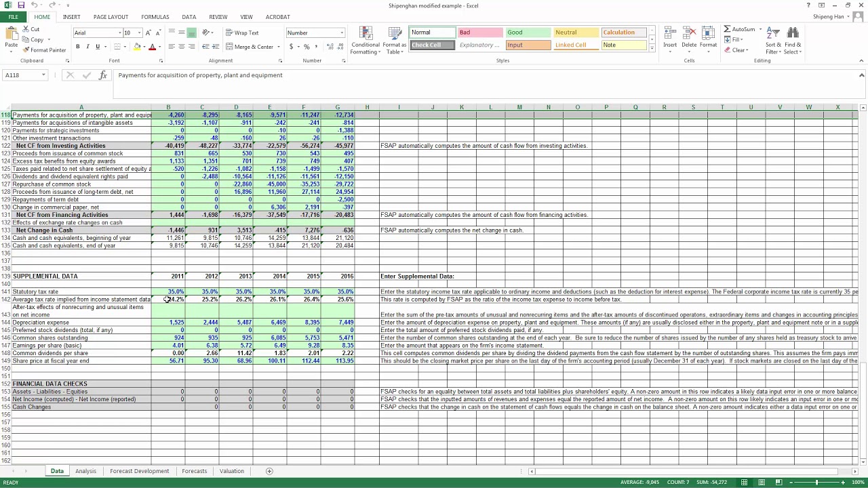
Task: Click the Cut scissors icon
Action: tap(26, 29)
